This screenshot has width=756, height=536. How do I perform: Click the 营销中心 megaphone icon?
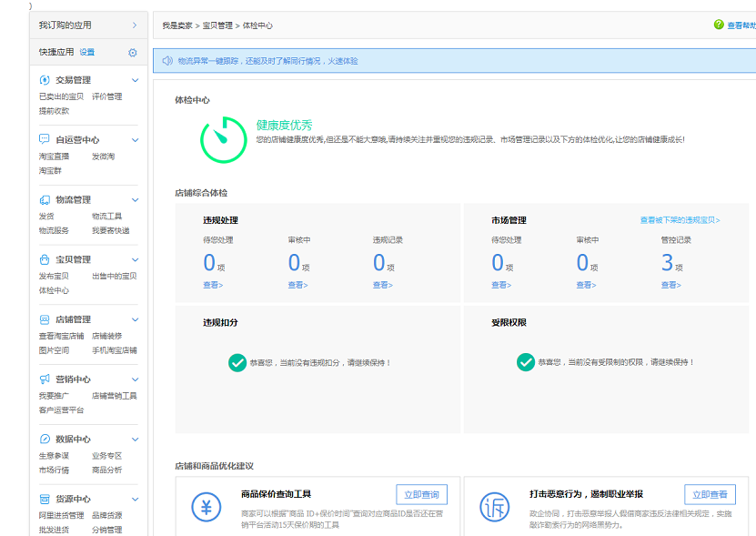click(45, 379)
